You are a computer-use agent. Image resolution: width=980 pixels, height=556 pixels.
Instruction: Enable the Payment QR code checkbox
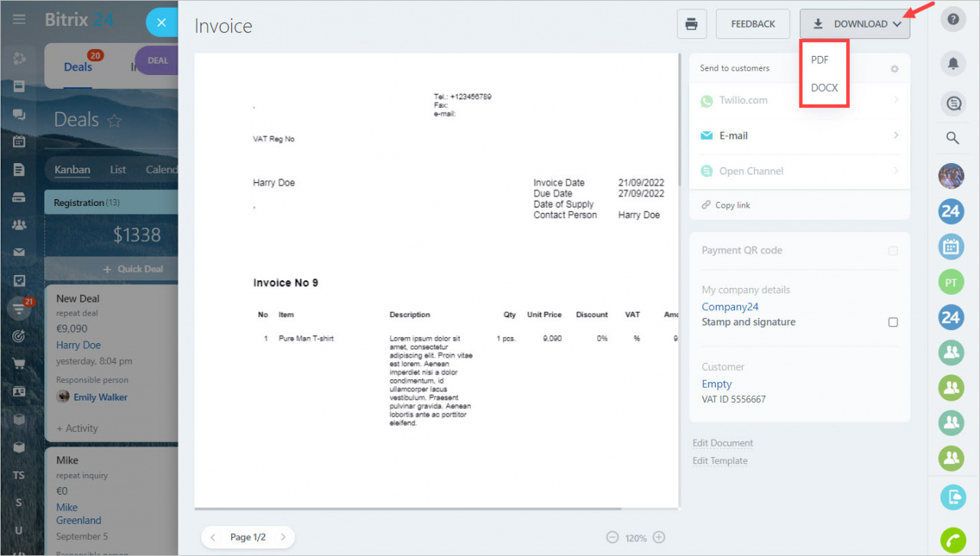pos(893,251)
